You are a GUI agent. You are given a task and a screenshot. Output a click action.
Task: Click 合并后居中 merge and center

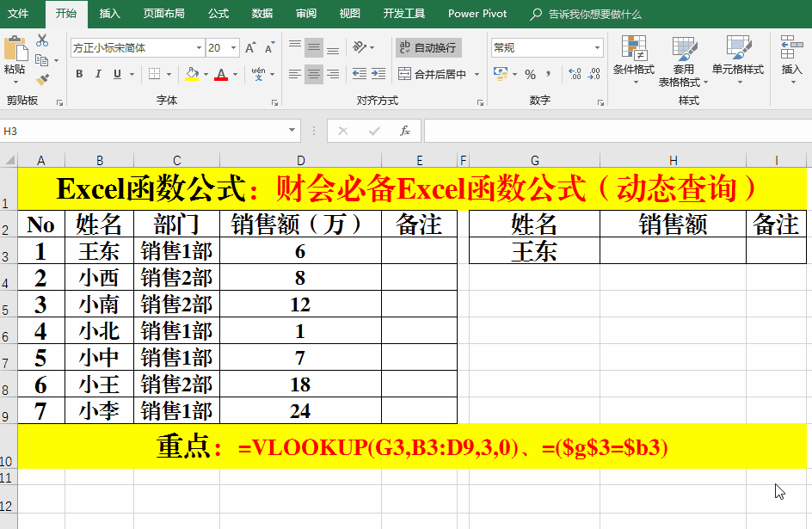click(x=433, y=74)
